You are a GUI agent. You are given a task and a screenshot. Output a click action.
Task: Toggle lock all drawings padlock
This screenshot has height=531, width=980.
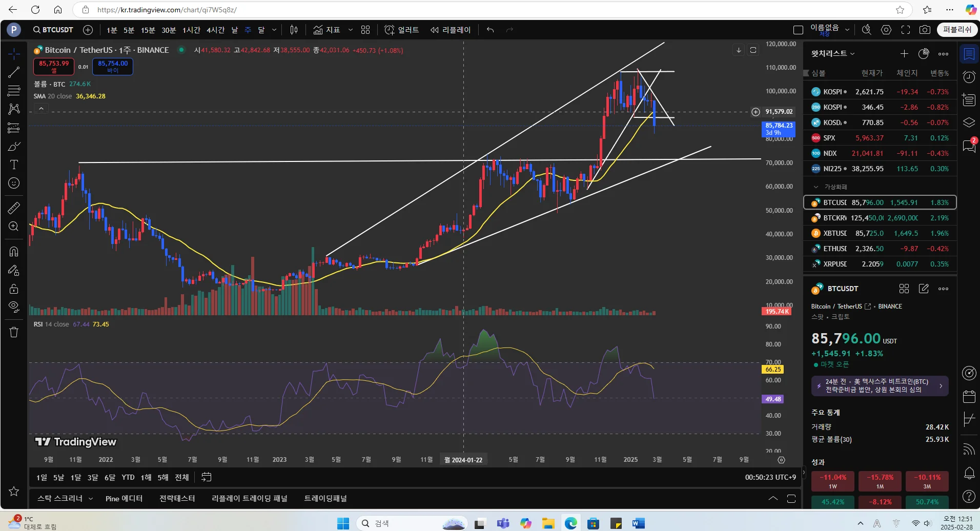tap(14, 289)
